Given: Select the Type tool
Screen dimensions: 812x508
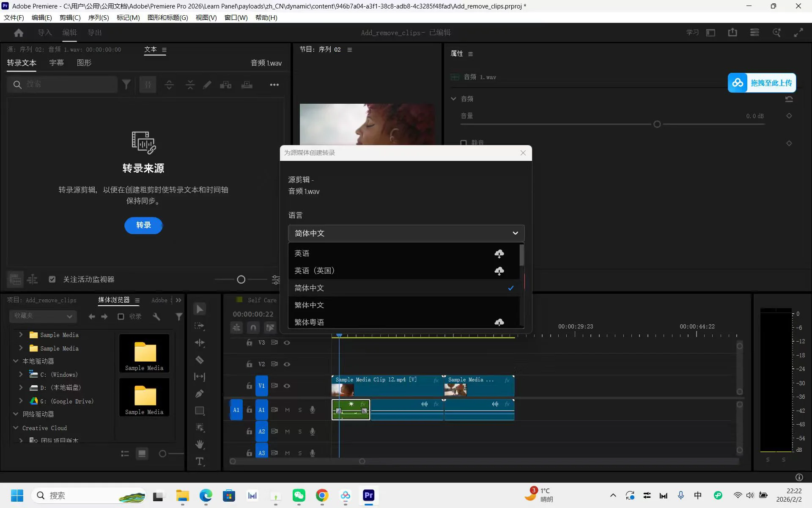Looking at the screenshot, I should 200,461.
